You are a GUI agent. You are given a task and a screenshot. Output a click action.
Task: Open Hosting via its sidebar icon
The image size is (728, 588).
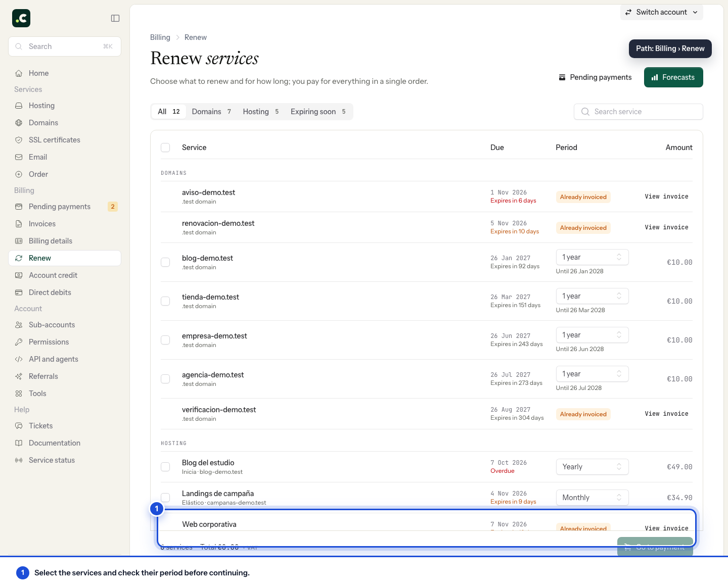tap(19, 106)
